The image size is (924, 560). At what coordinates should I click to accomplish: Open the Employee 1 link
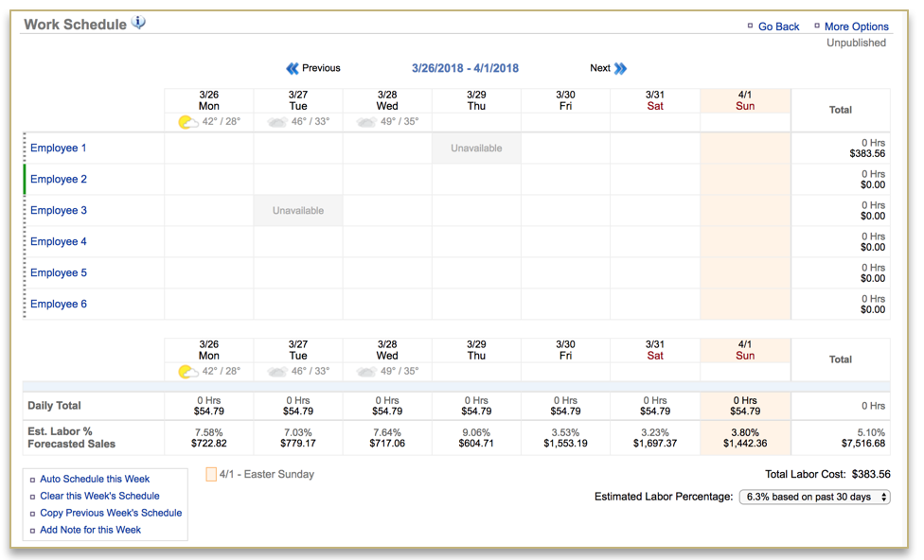[59, 148]
